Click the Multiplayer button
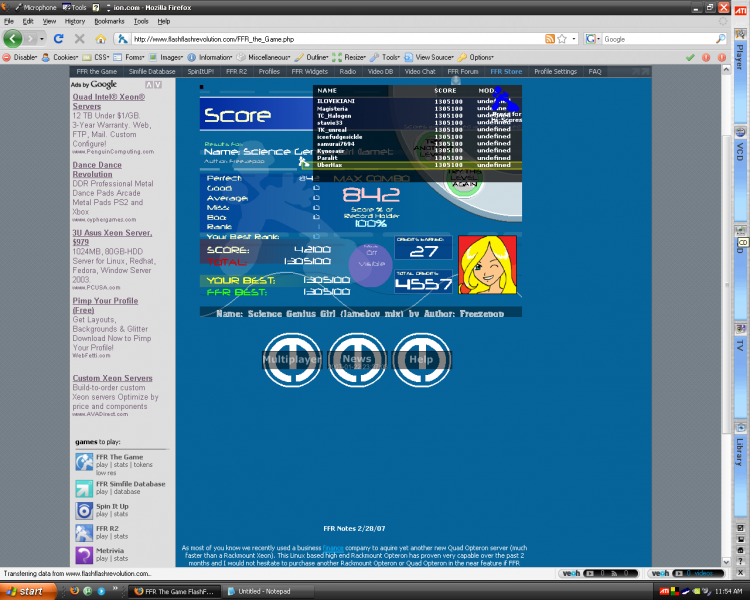This screenshot has width=750, height=600. coord(292,359)
